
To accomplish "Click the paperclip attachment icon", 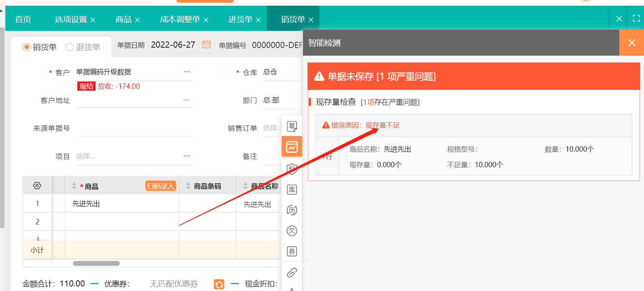I will click(x=292, y=273).
